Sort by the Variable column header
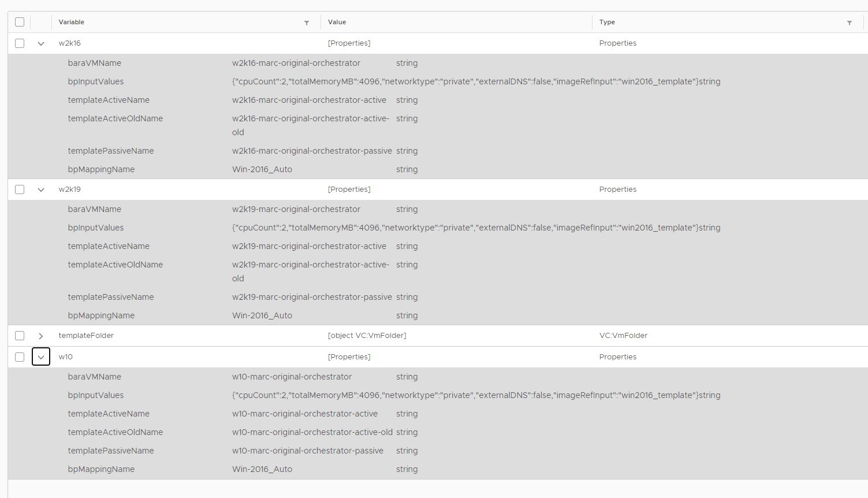The height and width of the screenshot is (498, 868). [x=72, y=22]
